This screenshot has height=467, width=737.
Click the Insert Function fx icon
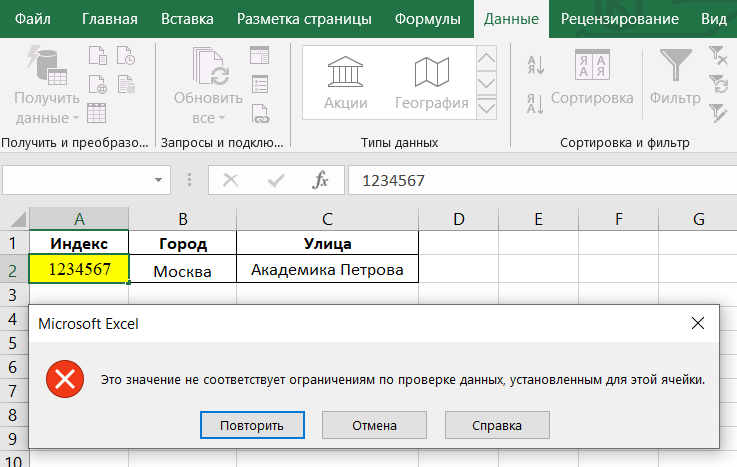[320, 180]
